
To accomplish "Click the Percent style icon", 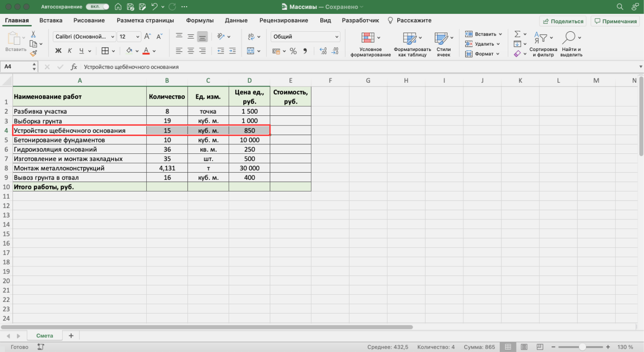I will coord(293,51).
